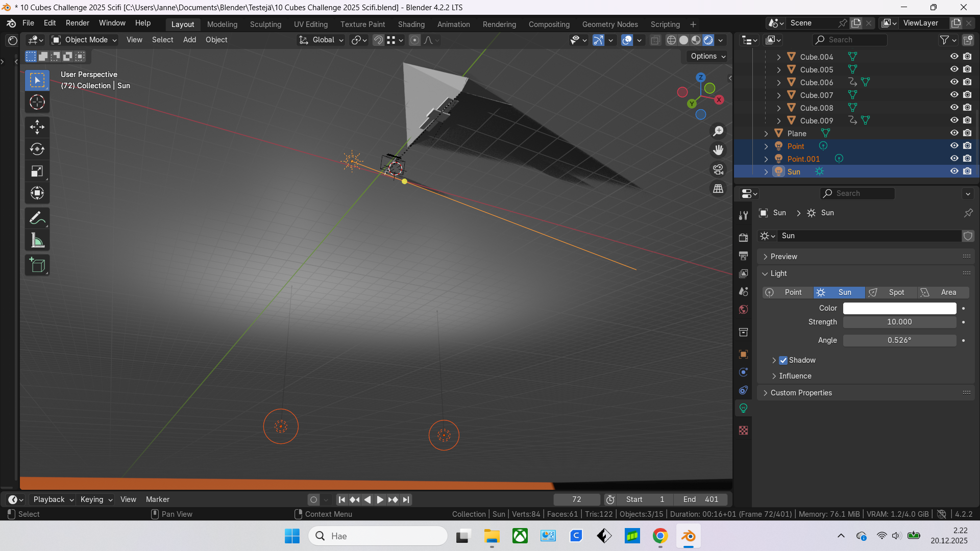This screenshot has height=551, width=980.
Task: Select the Rotate tool
Action: pos(37,149)
